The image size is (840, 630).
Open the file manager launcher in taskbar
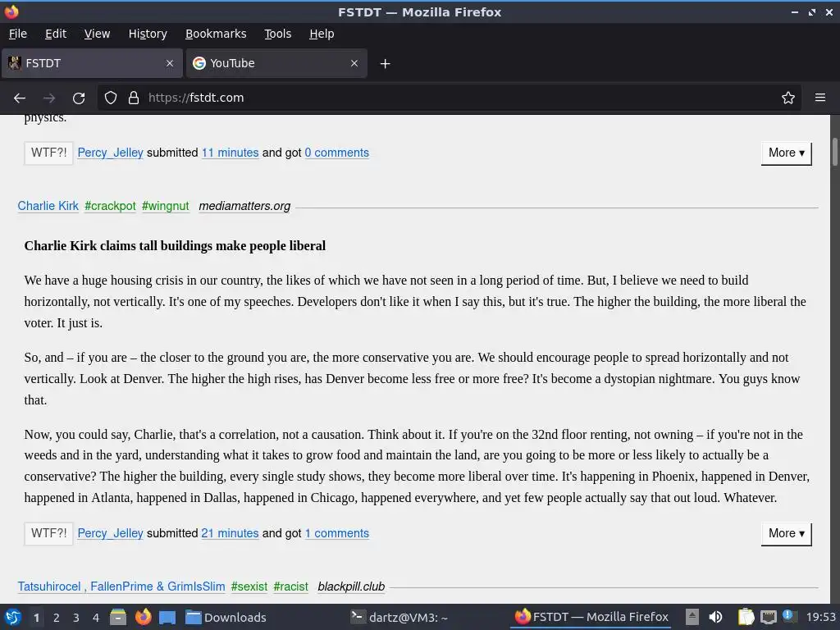pos(118,617)
